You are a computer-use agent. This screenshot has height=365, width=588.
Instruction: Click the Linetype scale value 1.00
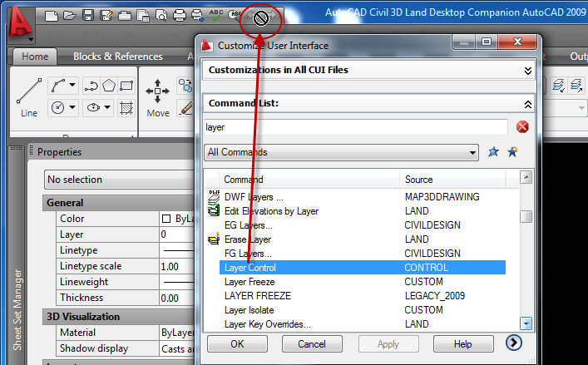(x=176, y=266)
